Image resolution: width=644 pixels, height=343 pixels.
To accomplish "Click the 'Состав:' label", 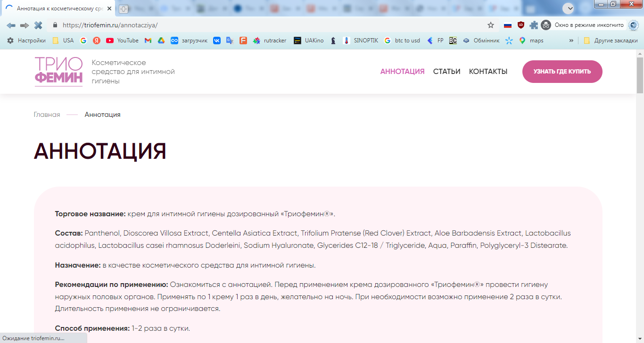I will coord(69,233).
